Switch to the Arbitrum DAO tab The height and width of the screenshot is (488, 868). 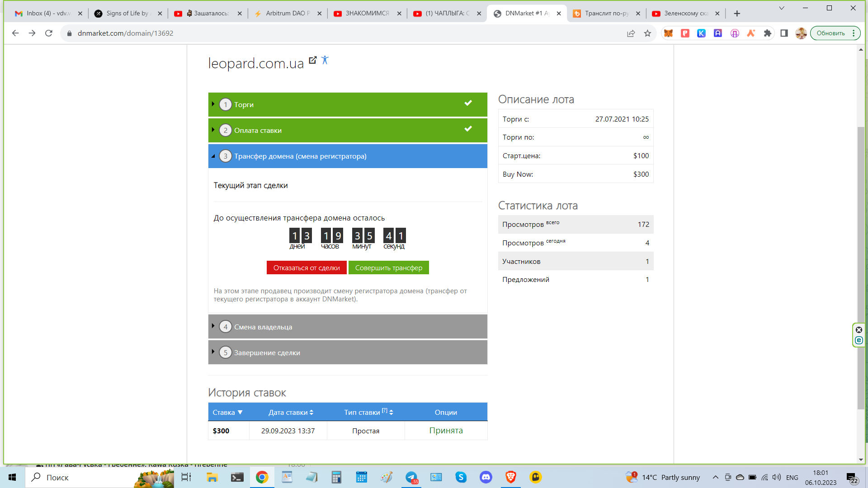coord(288,13)
